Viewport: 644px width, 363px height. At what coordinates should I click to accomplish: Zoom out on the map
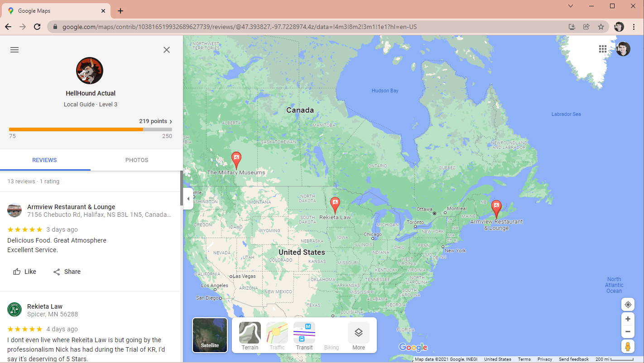628,332
